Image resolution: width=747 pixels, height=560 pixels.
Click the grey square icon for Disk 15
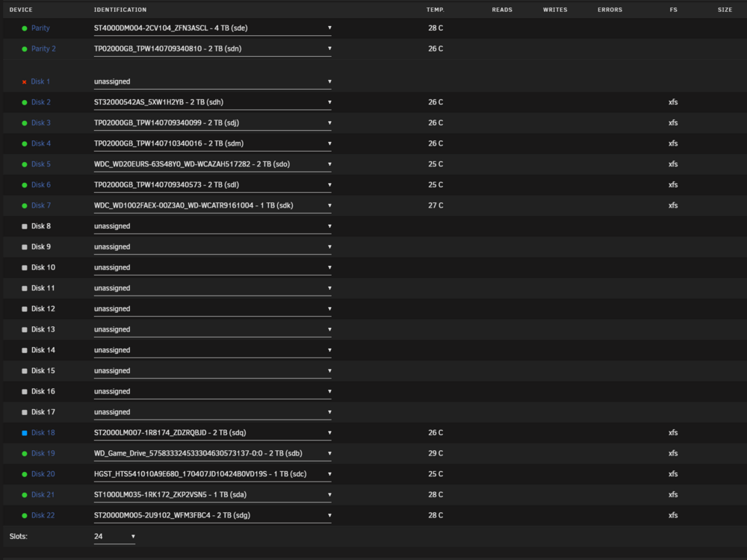tap(25, 371)
